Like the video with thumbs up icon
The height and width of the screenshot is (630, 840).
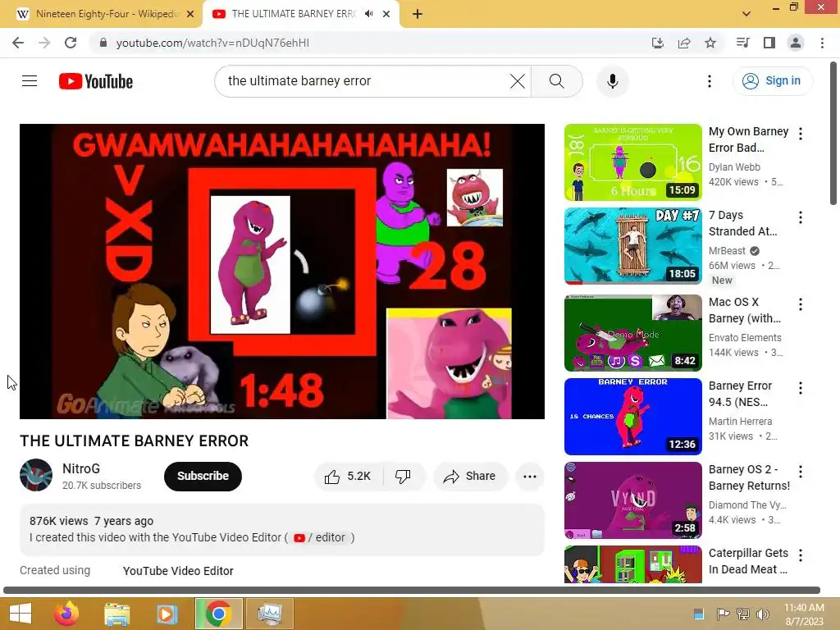pos(349,477)
